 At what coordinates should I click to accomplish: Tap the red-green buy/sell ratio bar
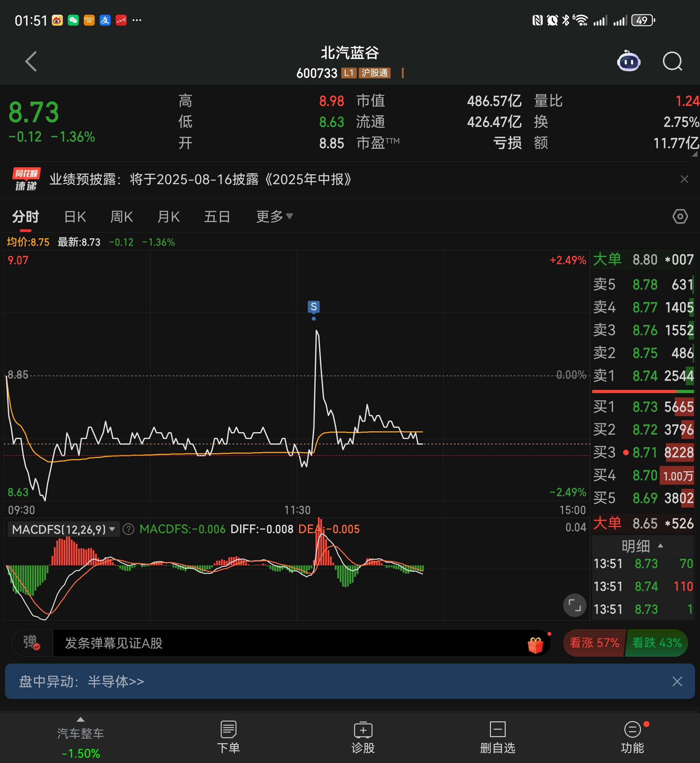(643, 391)
